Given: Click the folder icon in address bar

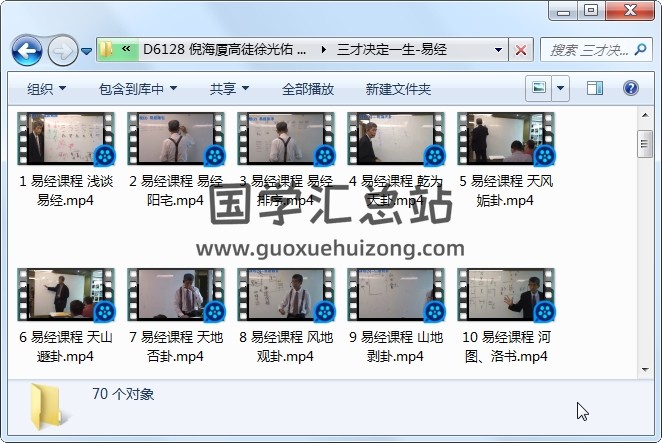Looking at the screenshot, I should (x=106, y=49).
